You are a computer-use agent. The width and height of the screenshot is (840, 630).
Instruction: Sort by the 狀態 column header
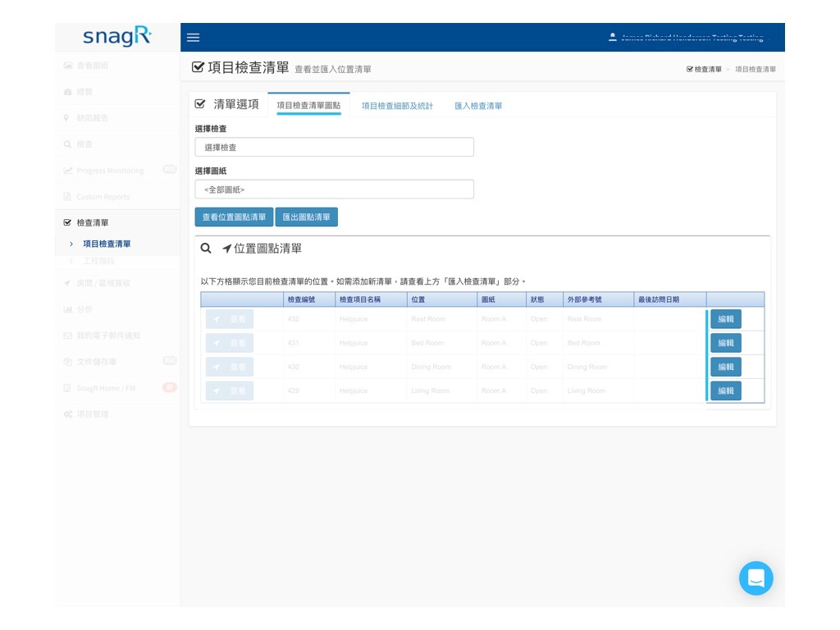(545, 299)
